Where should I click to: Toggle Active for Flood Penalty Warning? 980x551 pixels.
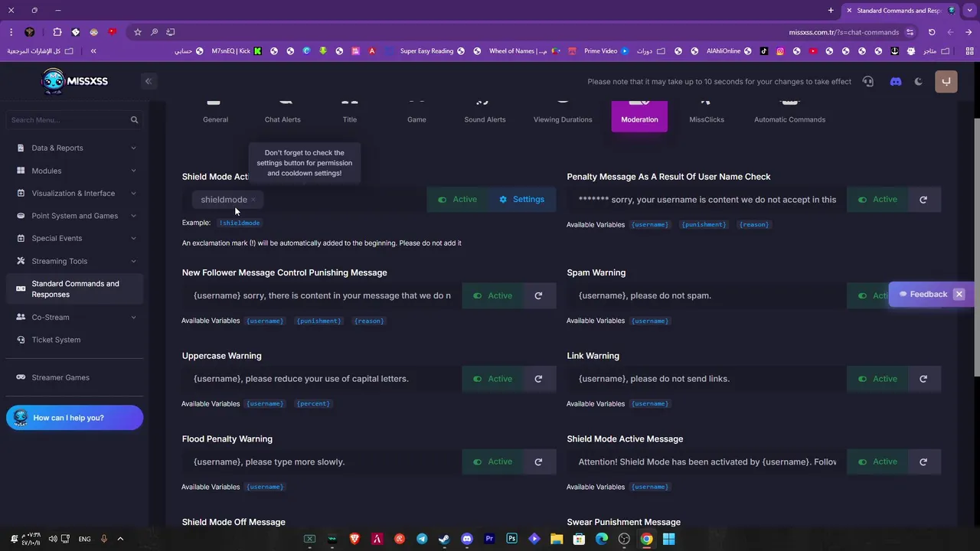[492, 461]
